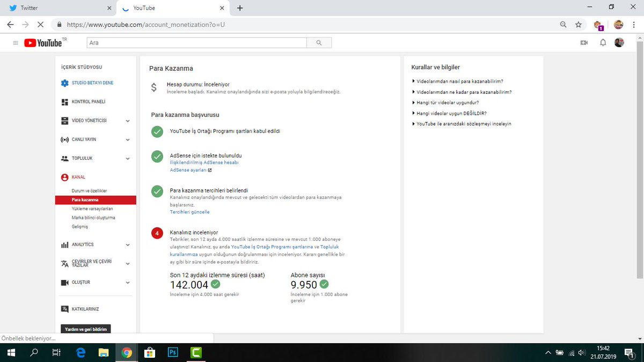The width and height of the screenshot is (644, 362).
Task: Open the YouTube hamburger guide menu
Action: click(15, 43)
